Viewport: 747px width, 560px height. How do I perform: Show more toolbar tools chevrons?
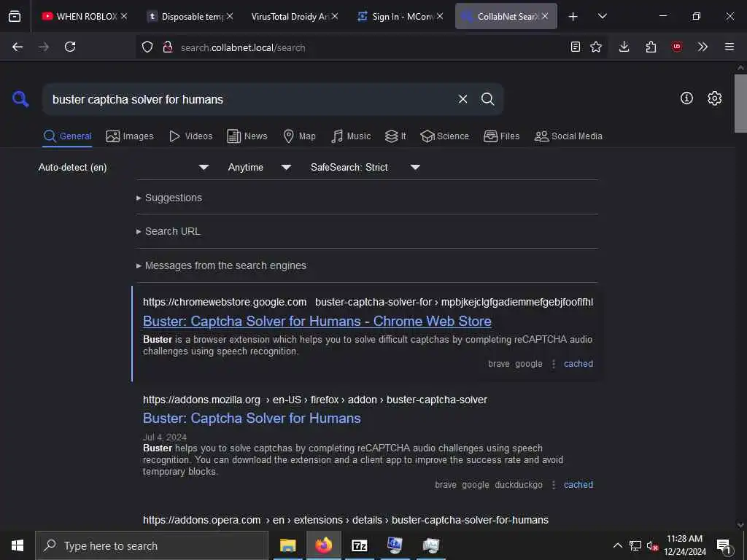pos(703,47)
